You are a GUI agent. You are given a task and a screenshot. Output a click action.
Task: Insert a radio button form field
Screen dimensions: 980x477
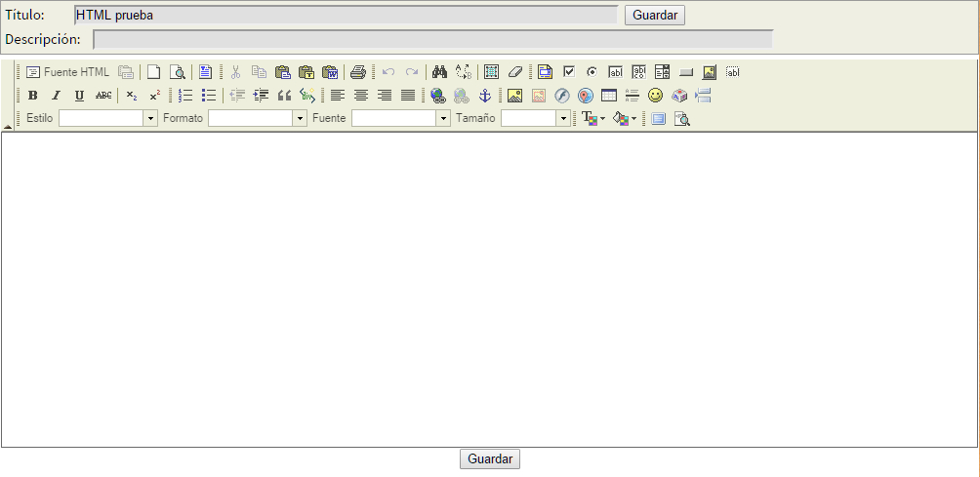pos(592,72)
